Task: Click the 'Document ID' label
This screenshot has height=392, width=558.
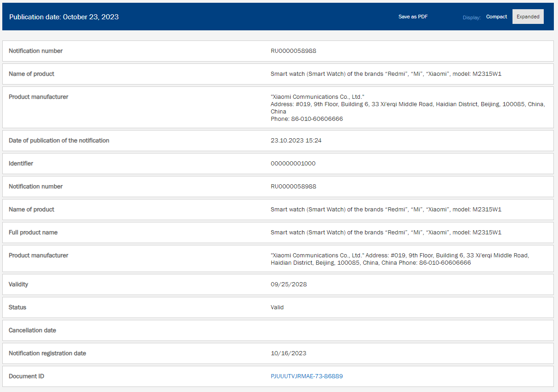Action: click(26, 376)
